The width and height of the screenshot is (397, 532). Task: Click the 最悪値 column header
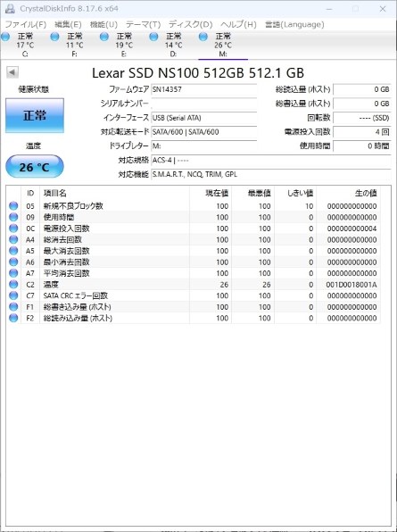(x=252, y=193)
